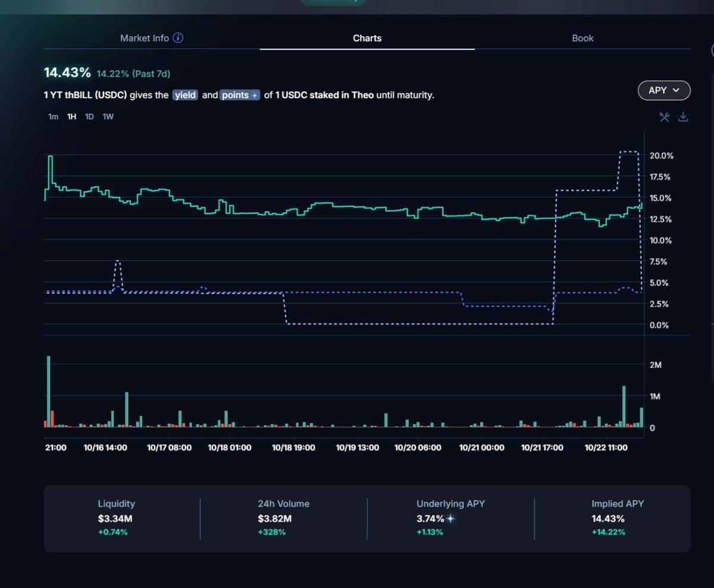Viewport: 714px width, 588px height.
Task: Click the sparkle icon in the points tag
Action: tap(254, 96)
